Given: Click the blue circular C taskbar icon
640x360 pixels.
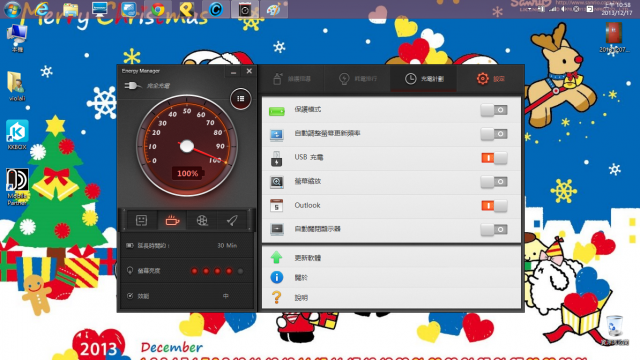Looking at the screenshot, I should click(216, 9).
